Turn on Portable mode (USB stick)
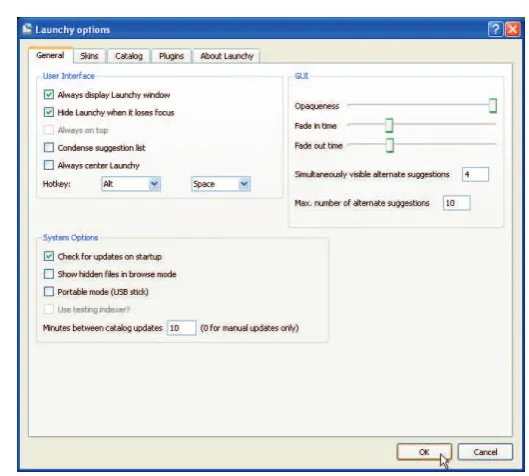 click(49, 291)
